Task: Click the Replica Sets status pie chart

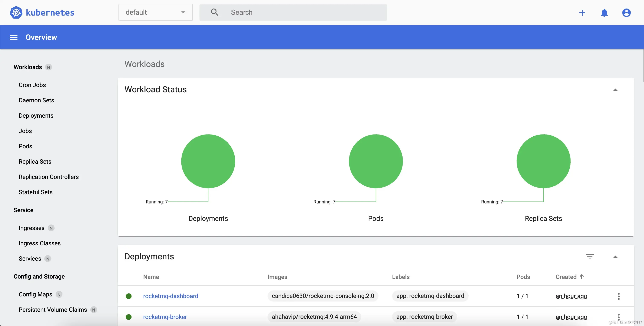Action: point(543,161)
